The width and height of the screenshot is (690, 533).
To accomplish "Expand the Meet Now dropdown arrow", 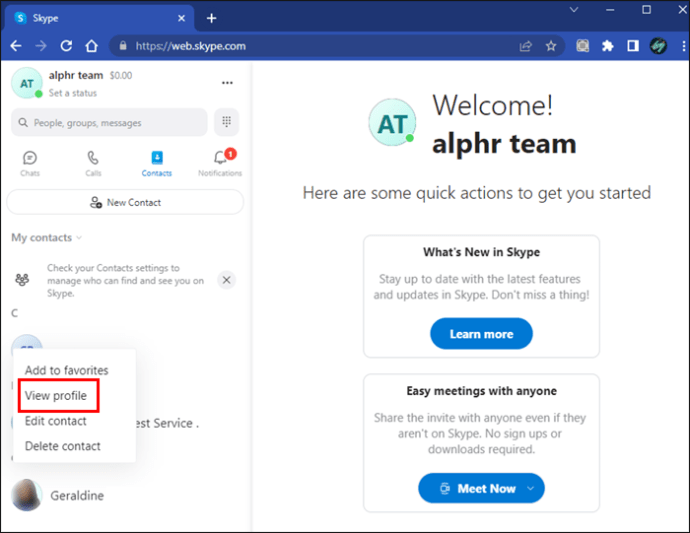I will [531, 488].
